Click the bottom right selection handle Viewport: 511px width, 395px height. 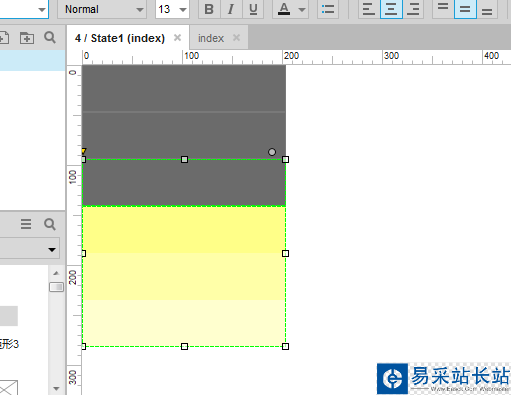point(285,346)
